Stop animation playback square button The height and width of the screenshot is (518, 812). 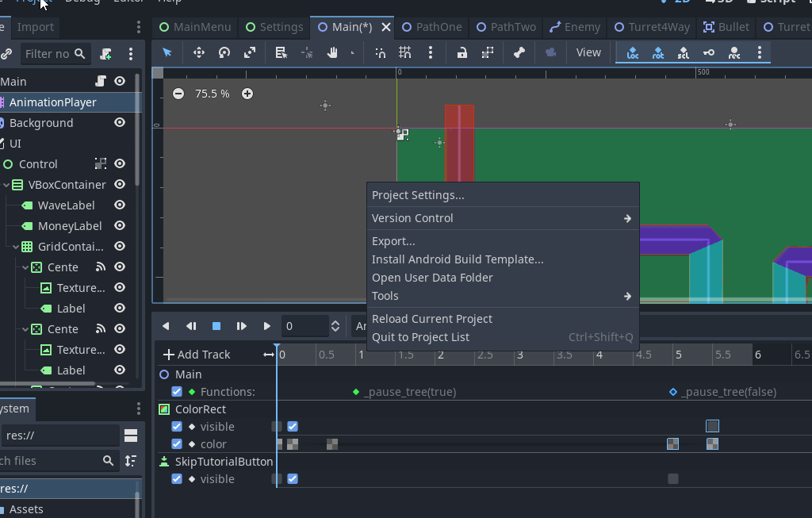tap(216, 326)
